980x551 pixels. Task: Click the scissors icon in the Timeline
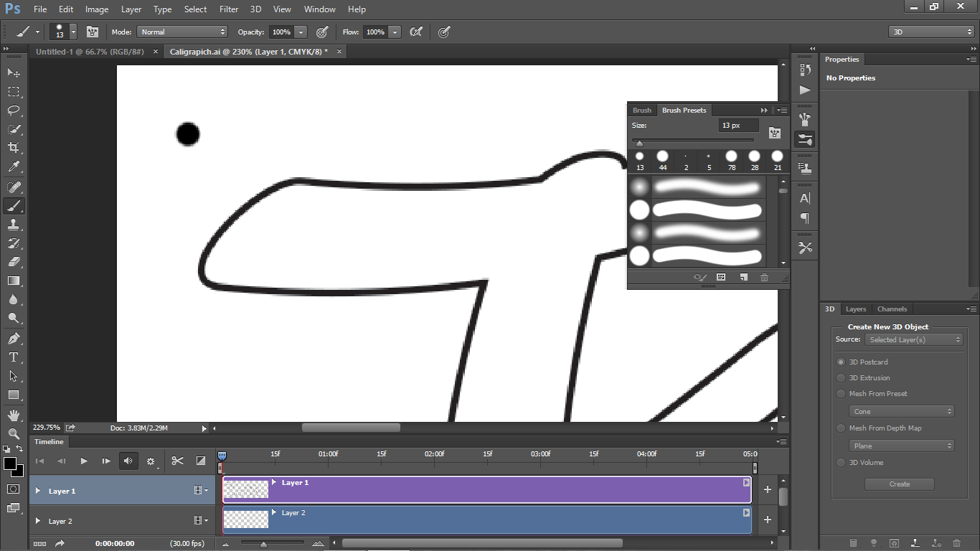(177, 461)
